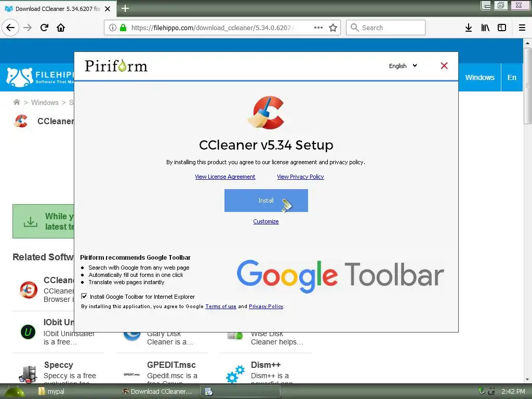
Task: Click the green download banner
Action: [44, 221]
